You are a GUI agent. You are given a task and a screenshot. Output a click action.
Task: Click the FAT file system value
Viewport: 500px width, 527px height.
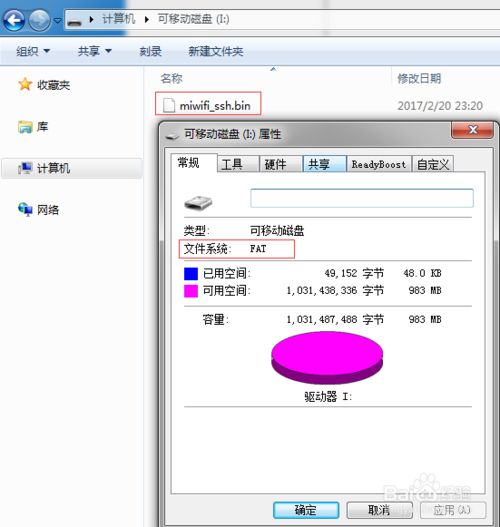(x=258, y=249)
